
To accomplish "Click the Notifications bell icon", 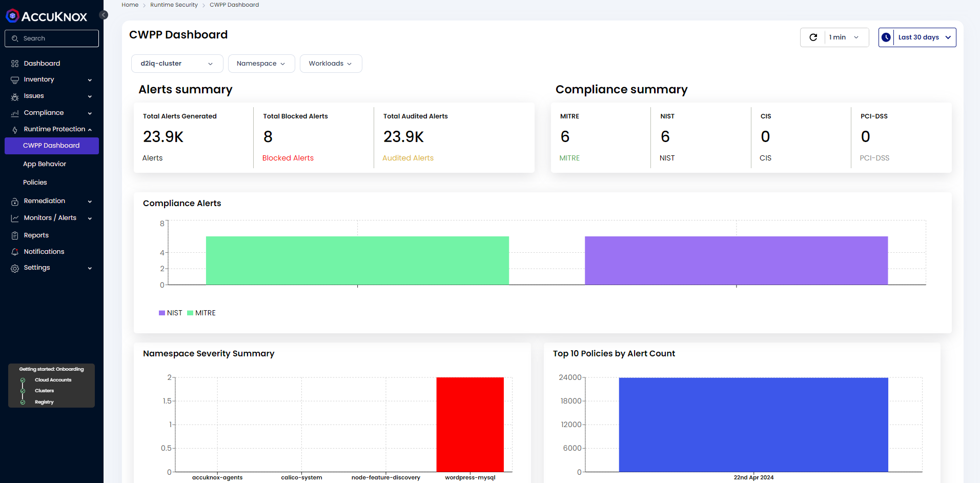I will point(15,252).
